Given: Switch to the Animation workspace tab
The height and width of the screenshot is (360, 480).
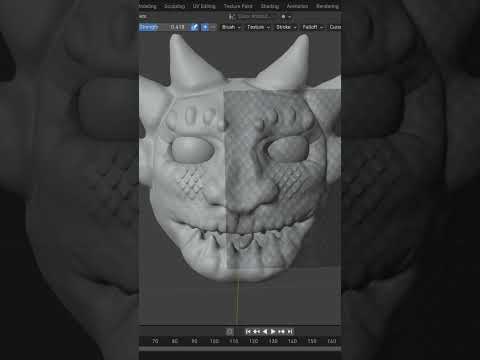Looking at the screenshot, I should pyautogui.click(x=297, y=6).
